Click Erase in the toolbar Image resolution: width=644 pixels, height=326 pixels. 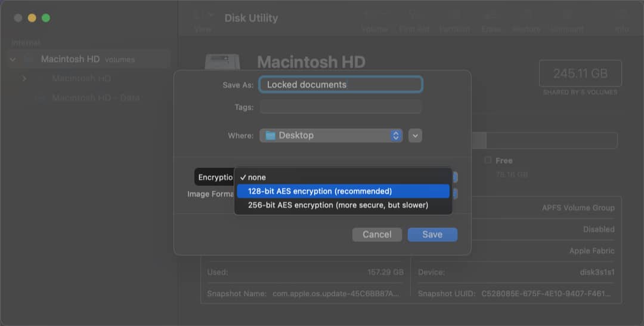491,21
